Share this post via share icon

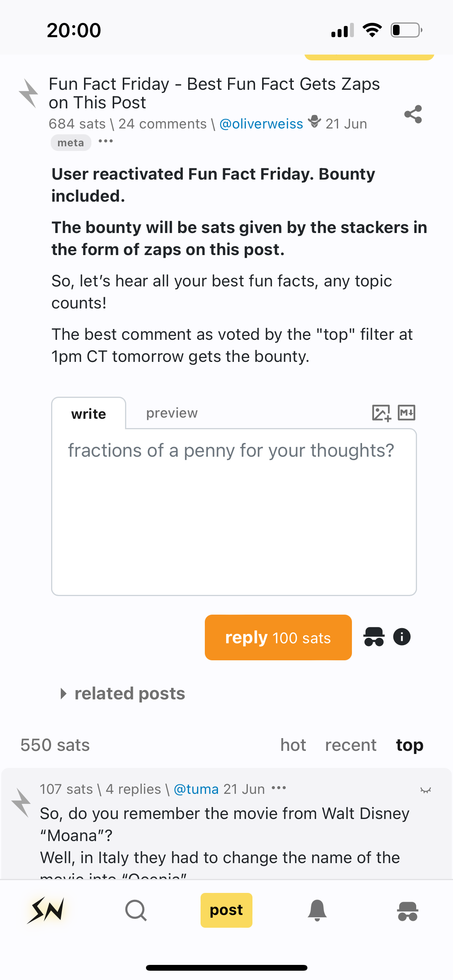click(413, 114)
